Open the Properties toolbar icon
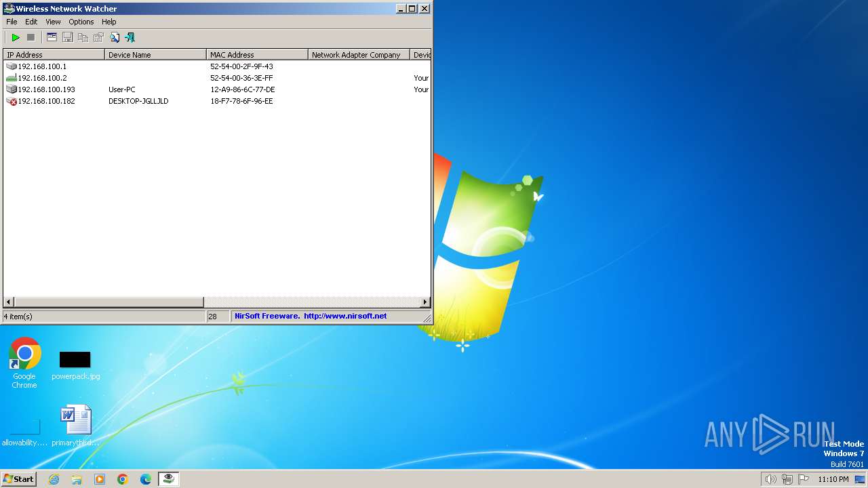The height and width of the screenshot is (488, 868). tap(98, 37)
